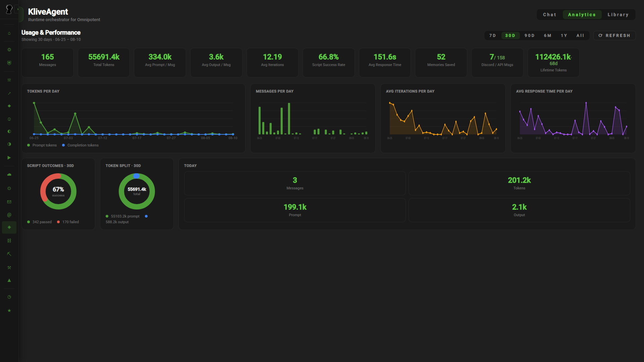The width and height of the screenshot is (644, 362).
Task: Open the smiley face sidebar icon
Action: pyautogui.click(x=9, y=119)
